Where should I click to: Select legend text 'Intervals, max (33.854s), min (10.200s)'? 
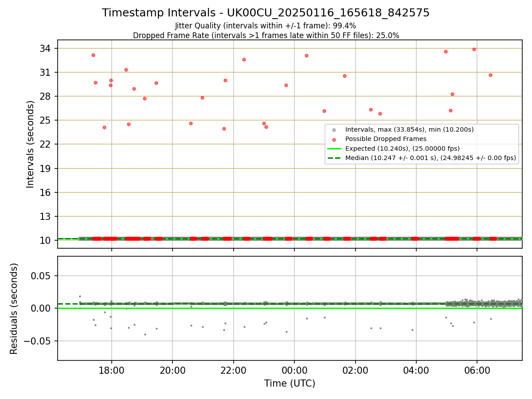(x=409, y=129)
